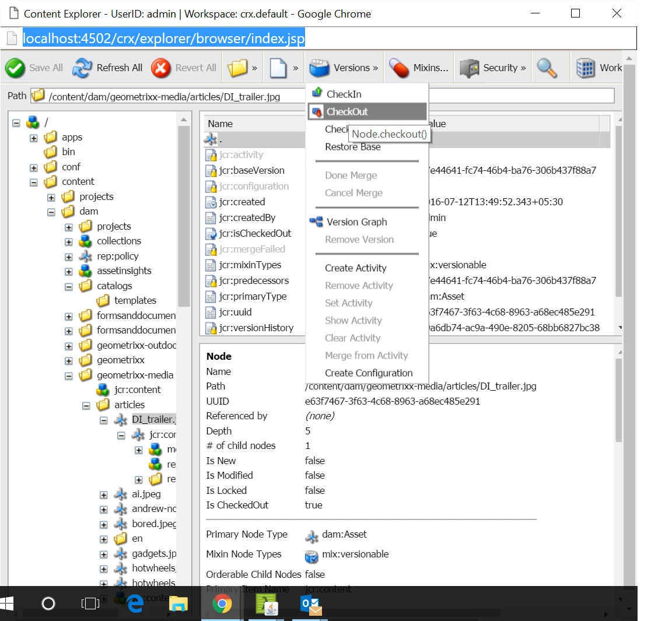Expand the geometrixx tree node

[x=69, y=360]
